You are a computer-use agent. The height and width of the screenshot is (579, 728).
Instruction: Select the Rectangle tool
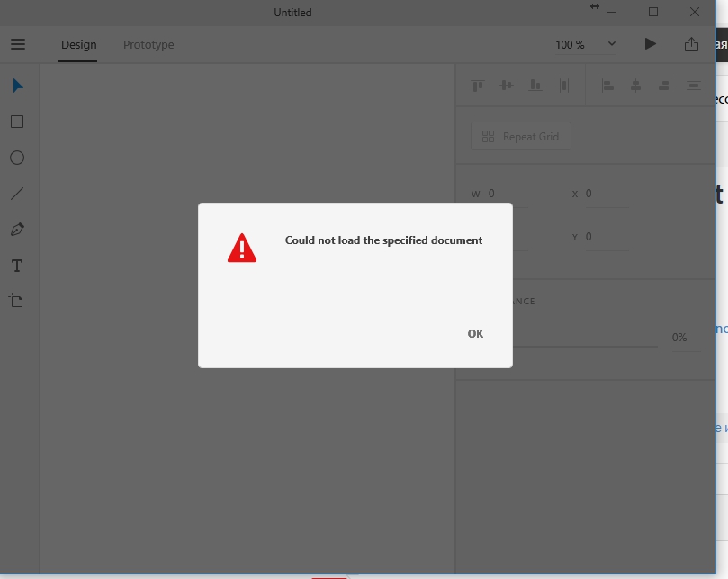[x=17, y=122]
